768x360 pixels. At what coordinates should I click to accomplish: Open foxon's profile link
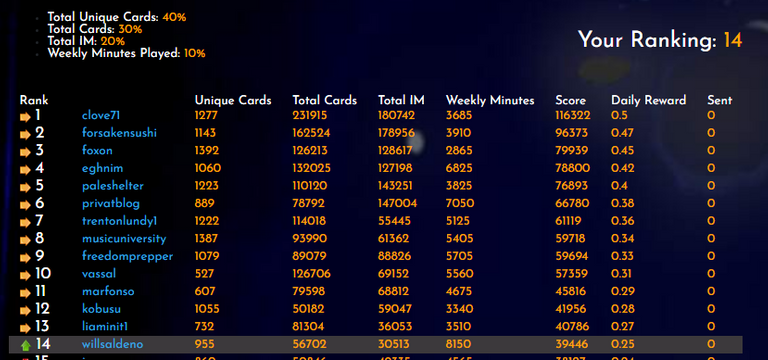click(97, 150)
